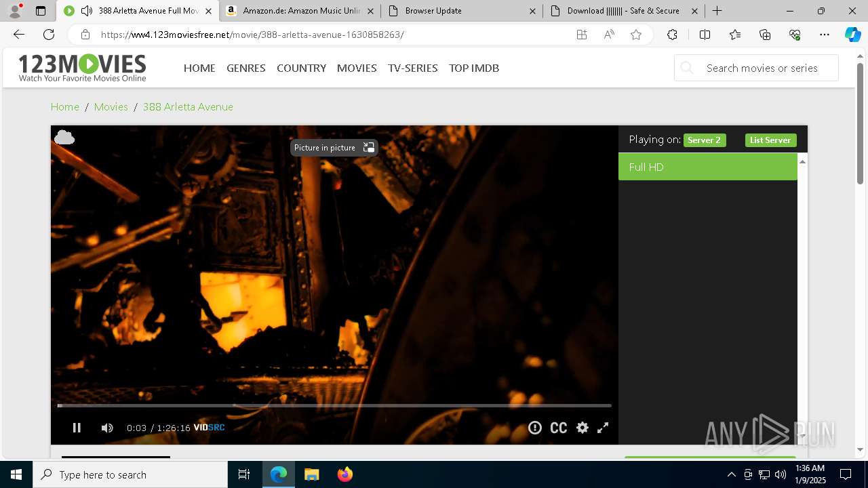Open TOP IMDB page
Viewport: 868px width, 488px height.
coord(474,68)
